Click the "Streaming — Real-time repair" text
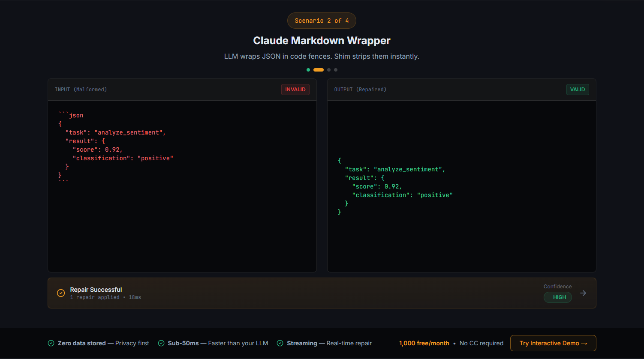This screenshot has width=644, height=359. pyautogui.click(x=329, y=343)
